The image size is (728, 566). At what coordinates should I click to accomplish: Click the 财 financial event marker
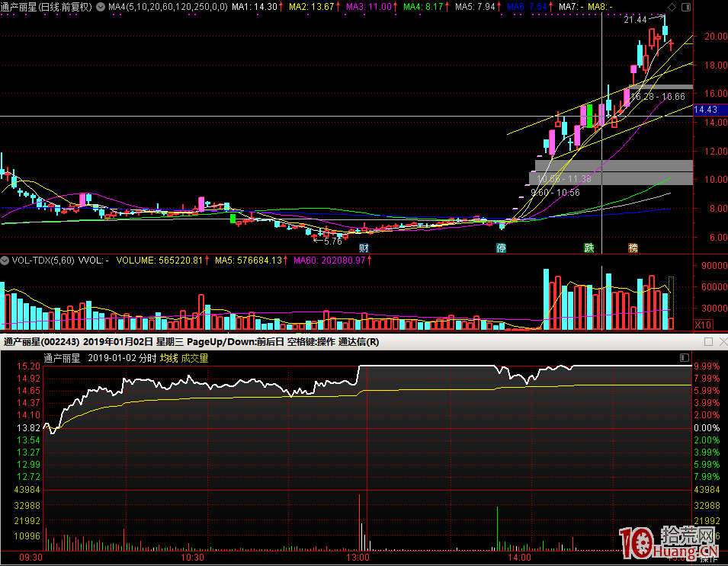(364, 248)
